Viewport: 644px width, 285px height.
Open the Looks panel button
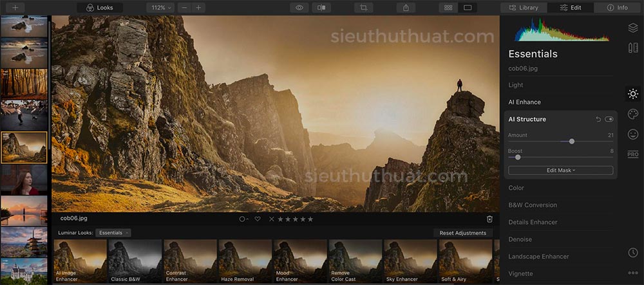point(100,7)
